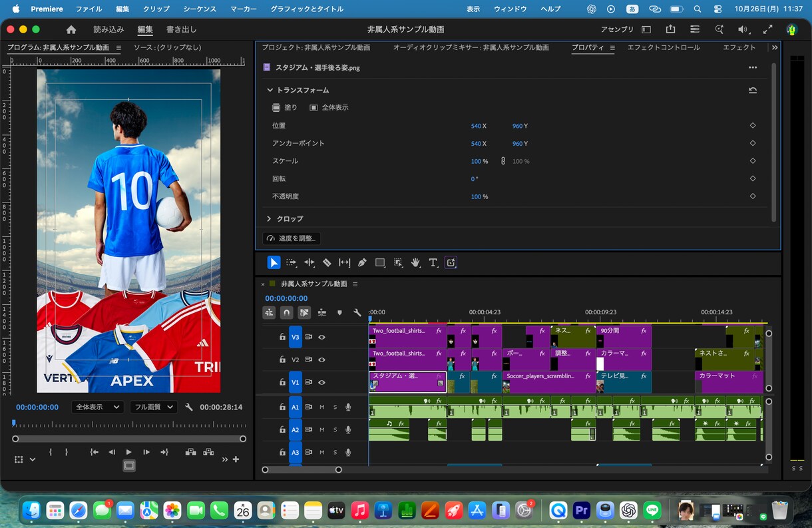Screen dimensions: 812x528
Task: Play the sequence in Program monitor
Action: coord(129,452)
